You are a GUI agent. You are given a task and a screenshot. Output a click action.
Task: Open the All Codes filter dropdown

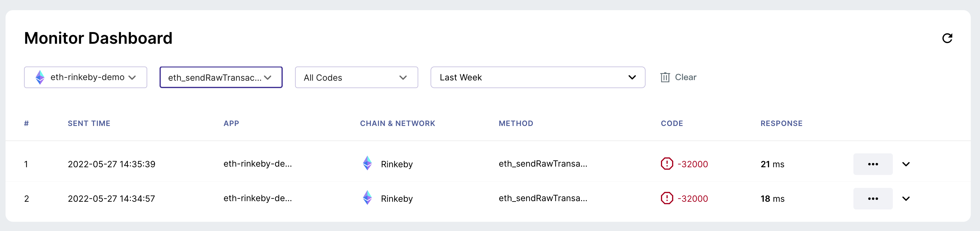(x=356, y=77)
